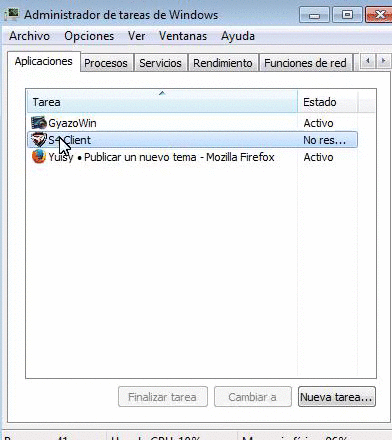Click the S4 Client shield icon

click(x=39, y=139)
